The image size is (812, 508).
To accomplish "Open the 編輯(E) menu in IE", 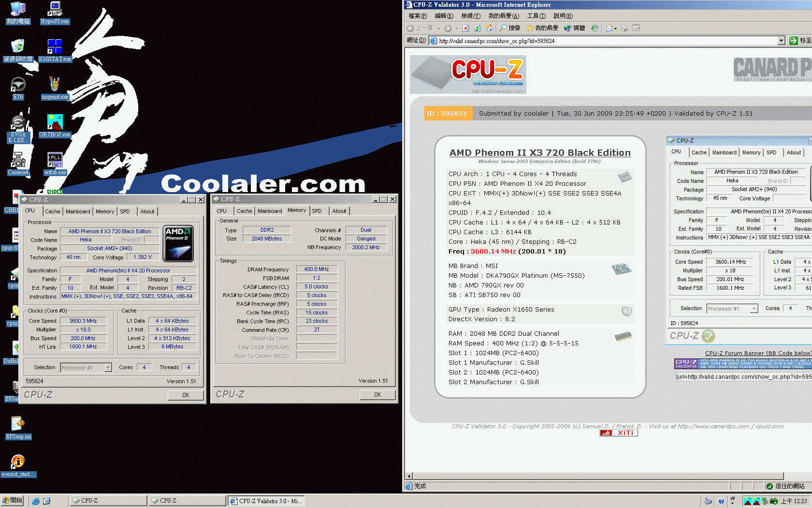I will pyautogui.click(x=444, y=16).
